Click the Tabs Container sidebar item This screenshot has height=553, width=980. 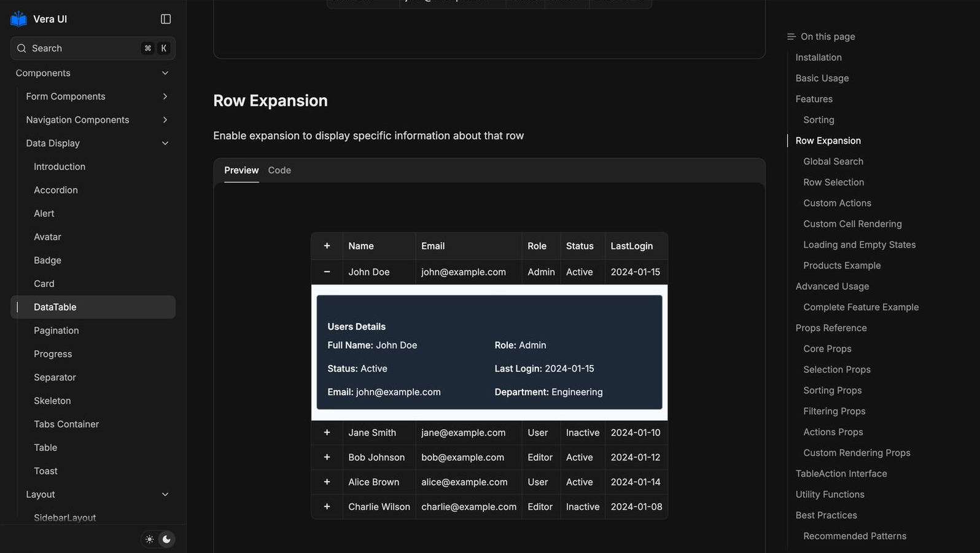click(66, 424)
